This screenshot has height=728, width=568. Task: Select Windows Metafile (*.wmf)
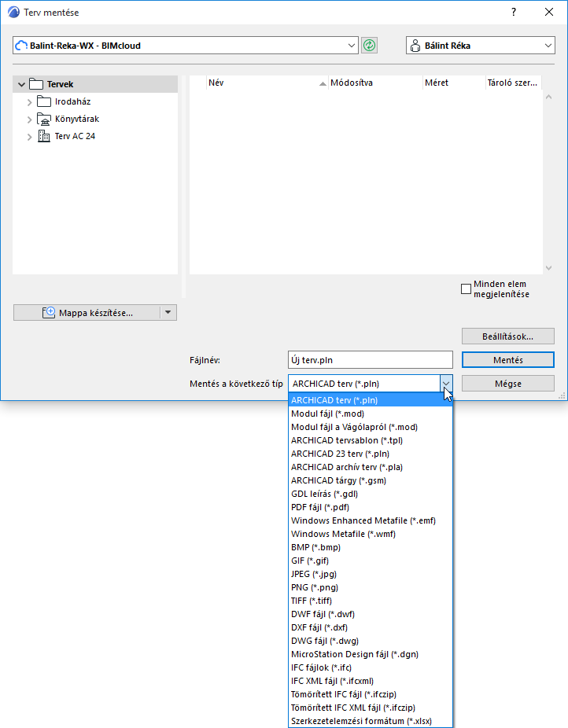click(x=371, y=534)
